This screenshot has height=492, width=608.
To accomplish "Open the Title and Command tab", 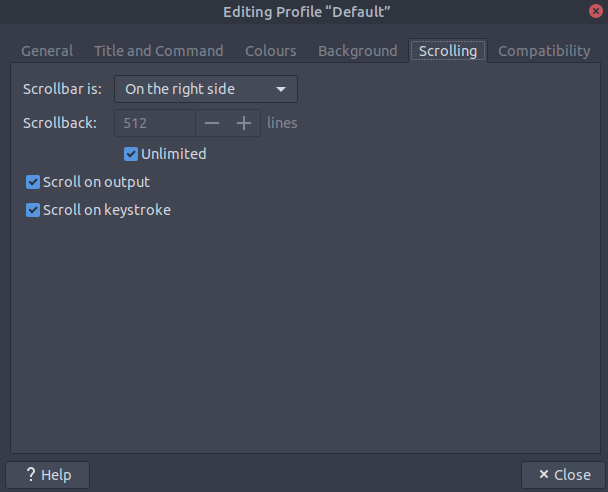I will click(x=159, y=51).
